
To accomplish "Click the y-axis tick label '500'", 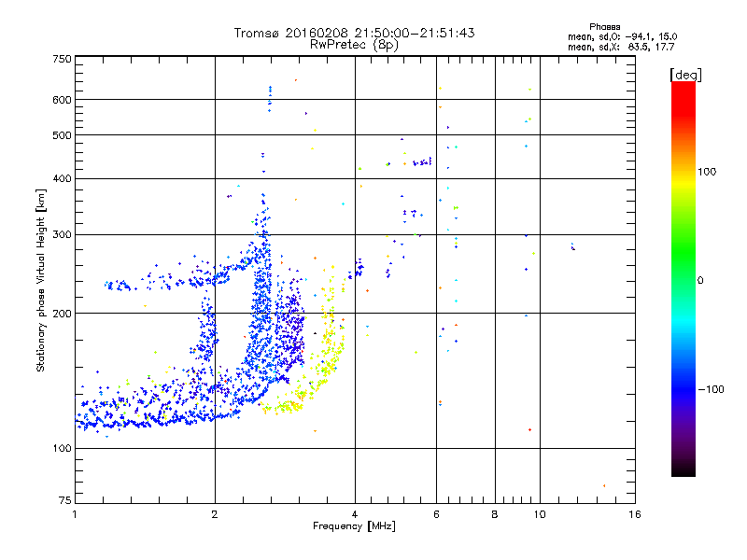I will (62, 135).
